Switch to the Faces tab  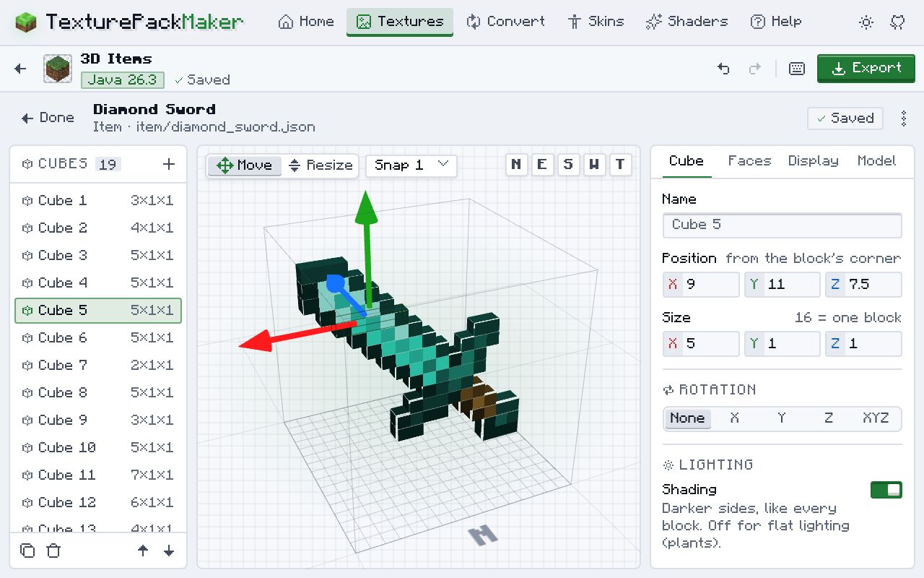[749, 161]
